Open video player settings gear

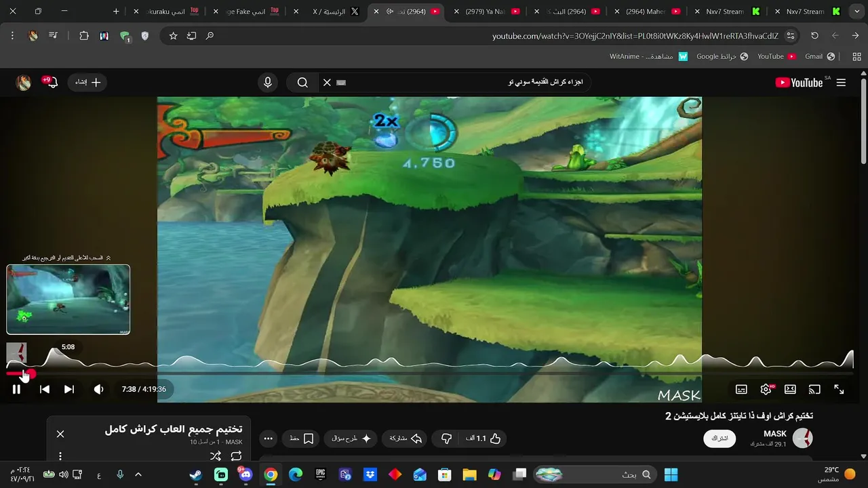pos(766,389)
